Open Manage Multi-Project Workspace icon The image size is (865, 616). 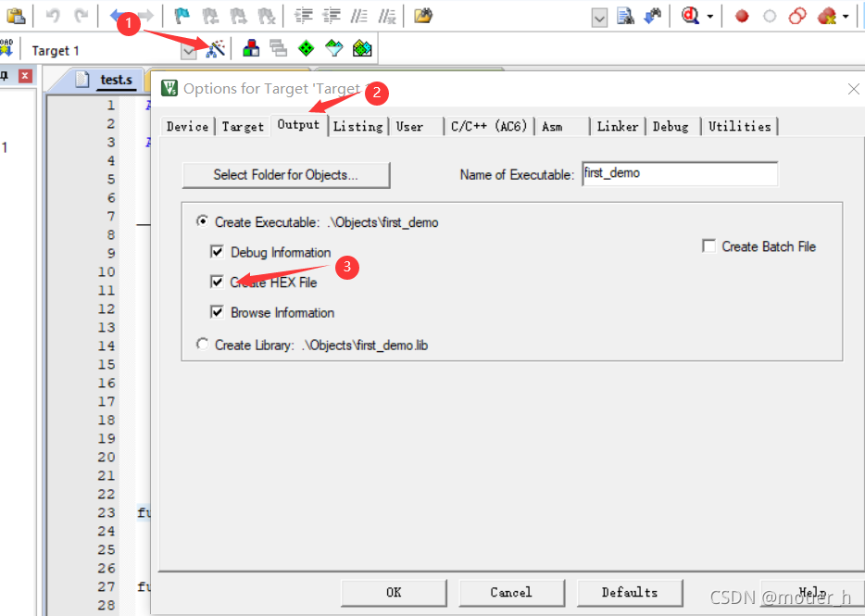pyautogui.click(x=279, y=48)
